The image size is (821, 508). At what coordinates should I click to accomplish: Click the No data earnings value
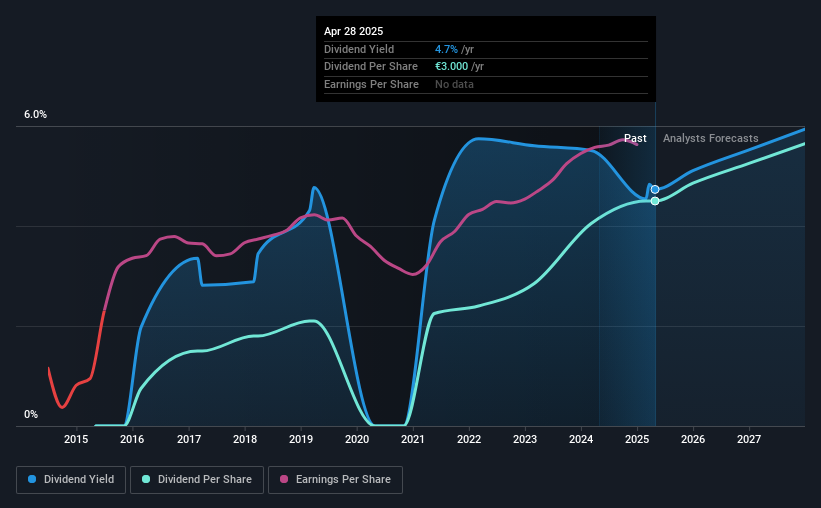pos(454,84)
